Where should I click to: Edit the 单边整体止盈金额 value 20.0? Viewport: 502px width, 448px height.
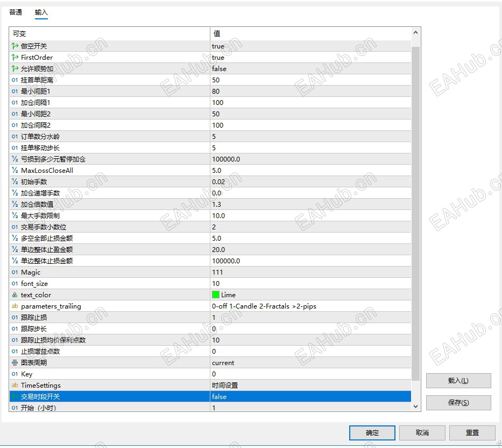pyautogui.click(x=310, y=249)
